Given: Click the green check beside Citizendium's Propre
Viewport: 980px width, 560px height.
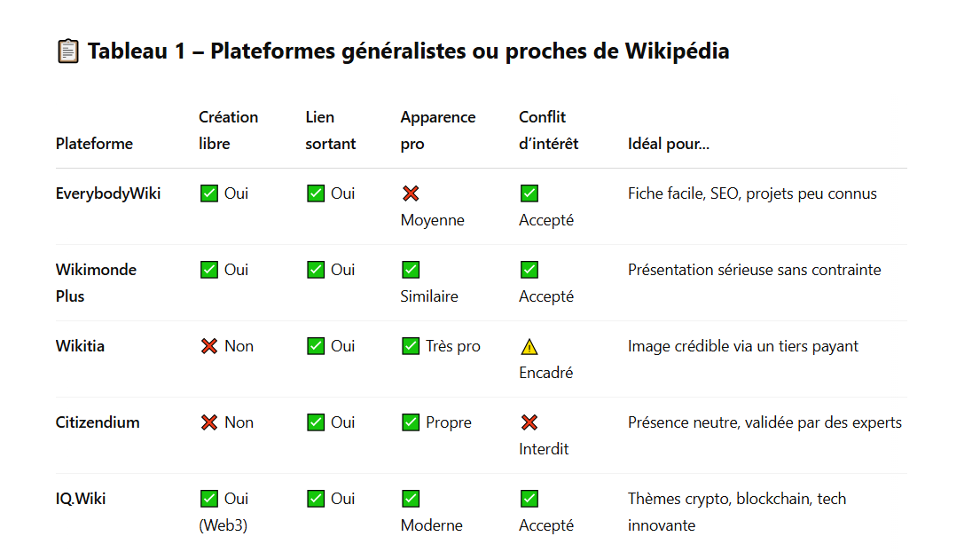Looking at the screenshot, I should click(411, 422).
